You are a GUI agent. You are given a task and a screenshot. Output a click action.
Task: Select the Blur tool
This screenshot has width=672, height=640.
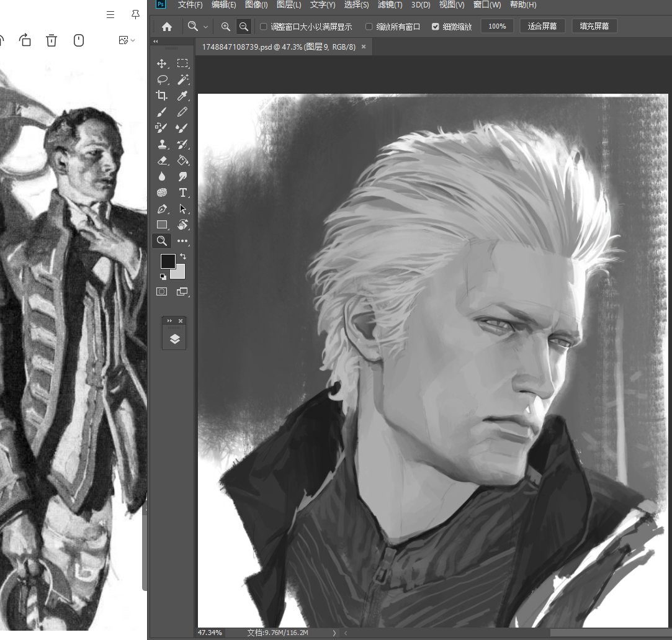161,176
